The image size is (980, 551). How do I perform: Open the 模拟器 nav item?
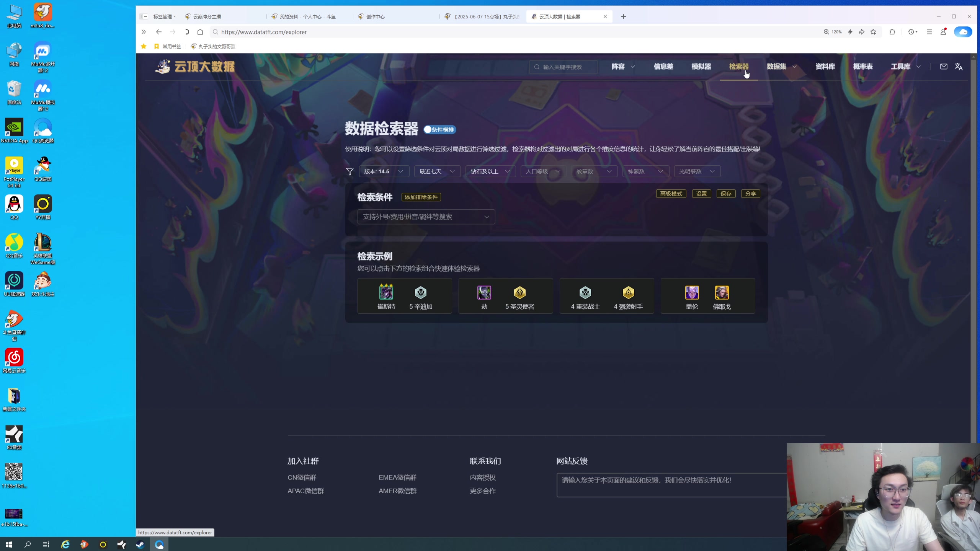click(x=701, y=67)
